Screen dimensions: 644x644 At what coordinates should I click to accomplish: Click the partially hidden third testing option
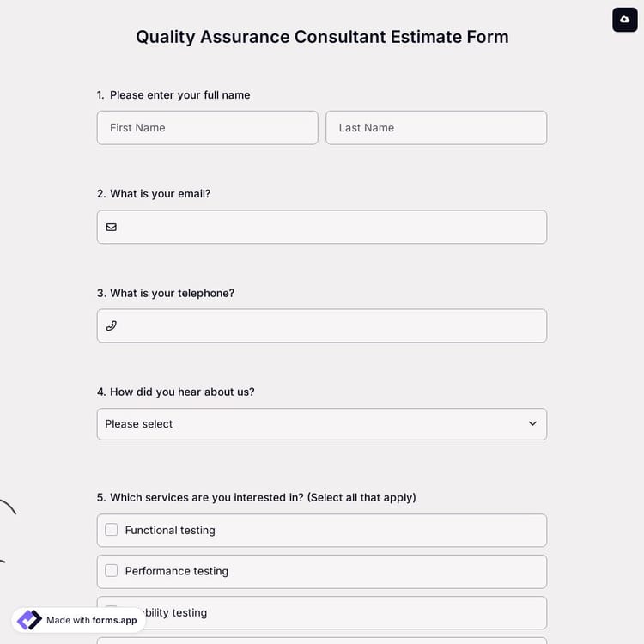[x=343, y=613]
